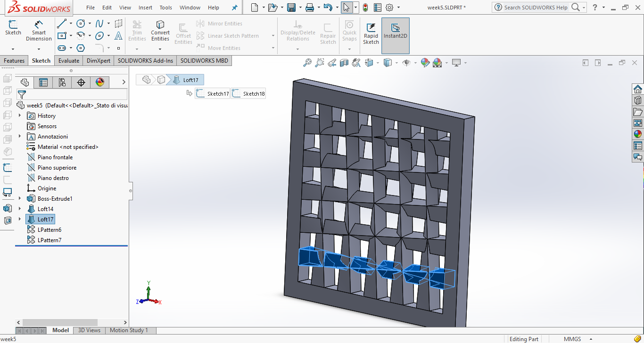Click the Loft17 breadcrumb item
This screenshot has height=343, width=644.
[187, 80]
